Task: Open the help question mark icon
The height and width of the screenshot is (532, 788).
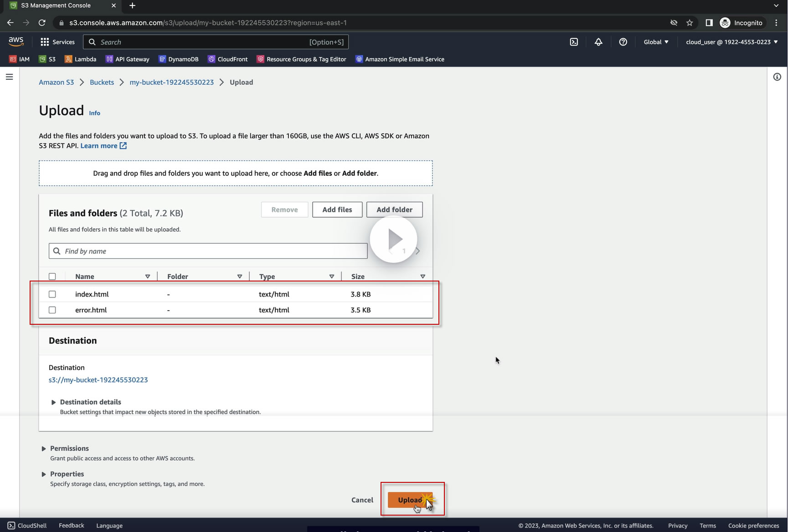Action: tap(623, 42)
